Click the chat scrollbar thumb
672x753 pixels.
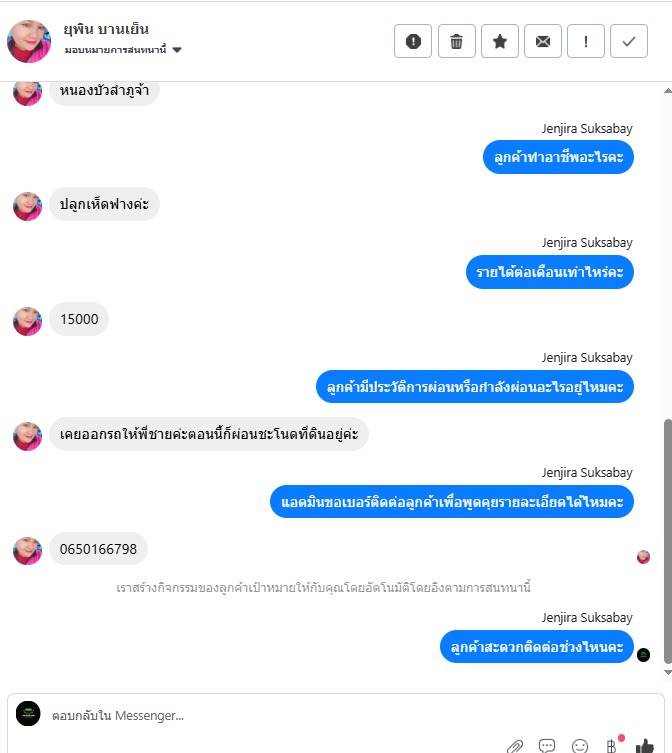coord(668,541)
